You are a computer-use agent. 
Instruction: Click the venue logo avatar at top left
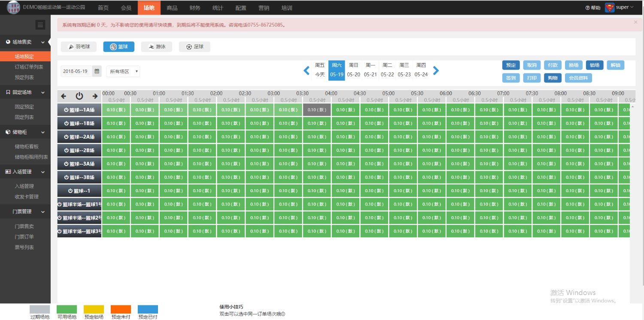13,7
